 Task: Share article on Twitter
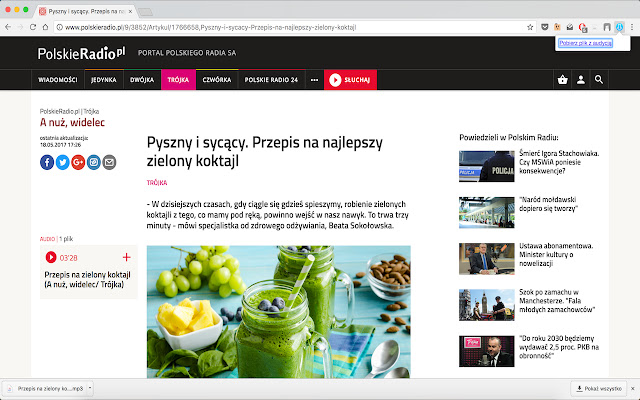(x=62, y=162)
